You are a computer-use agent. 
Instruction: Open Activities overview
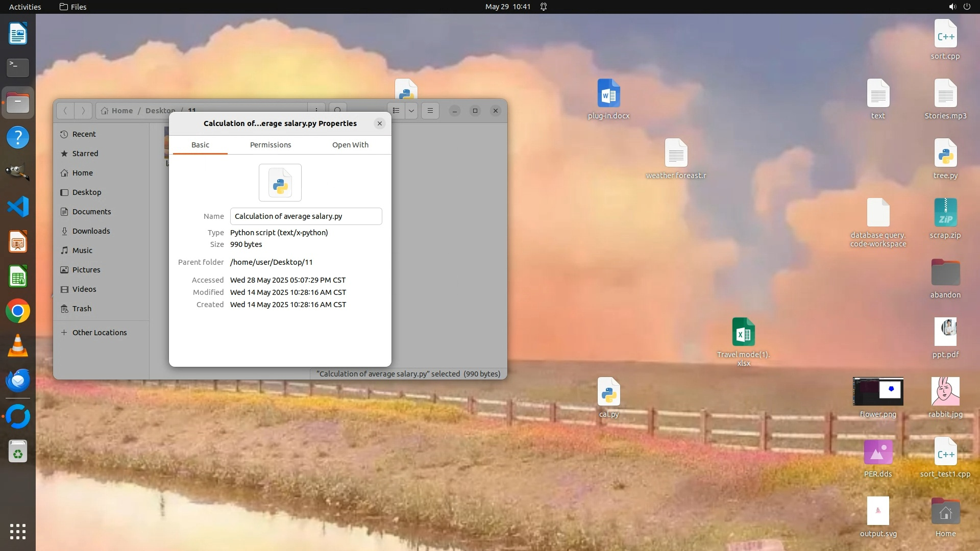[x=25, y=7]
